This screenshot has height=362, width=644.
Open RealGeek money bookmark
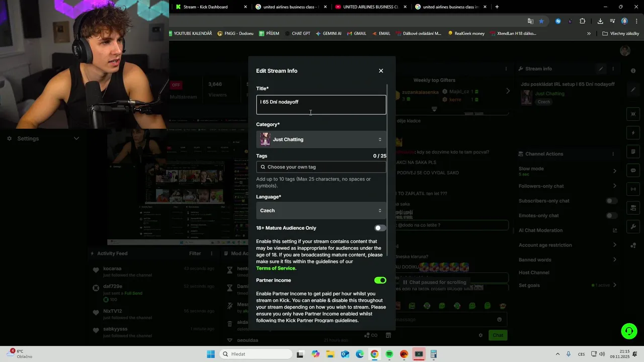pos(466,34)
